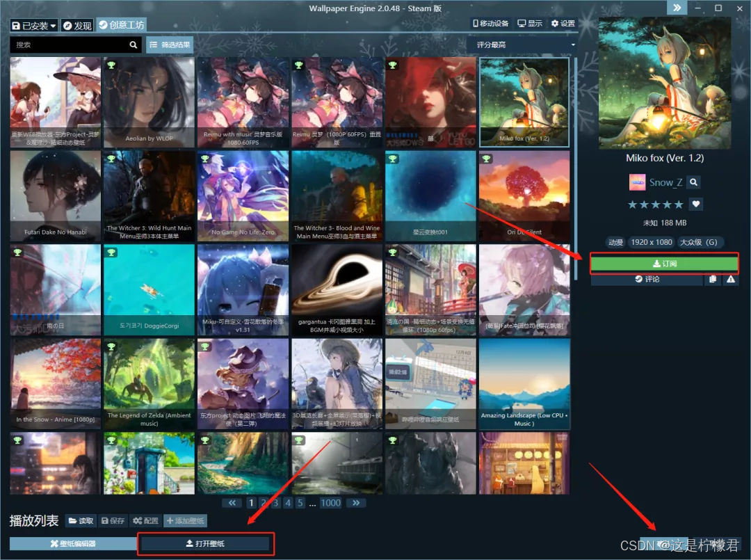Viewport: 751px width, 560px height.
Task: Click trophy icon on Ori wallpaper
Action: coord(486,159)
